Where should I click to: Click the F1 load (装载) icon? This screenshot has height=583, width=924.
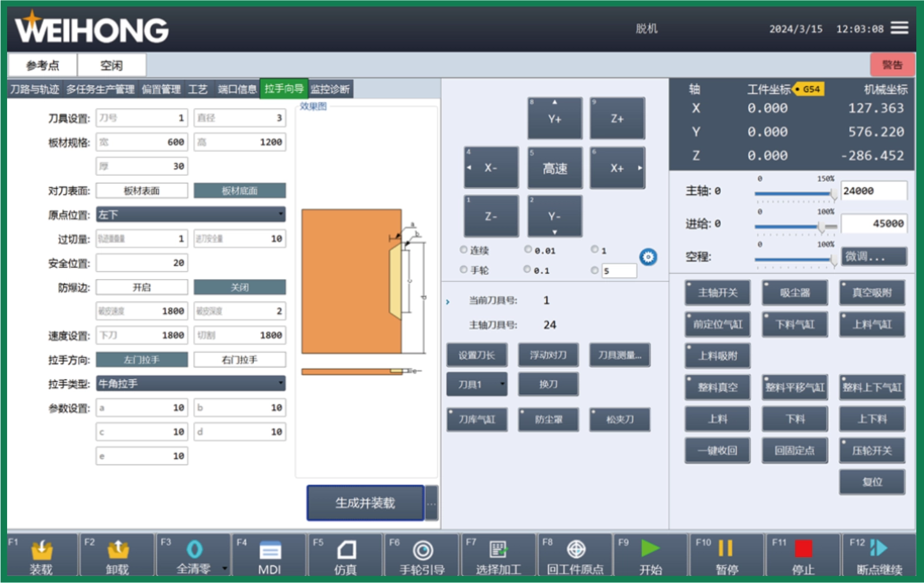41,550
